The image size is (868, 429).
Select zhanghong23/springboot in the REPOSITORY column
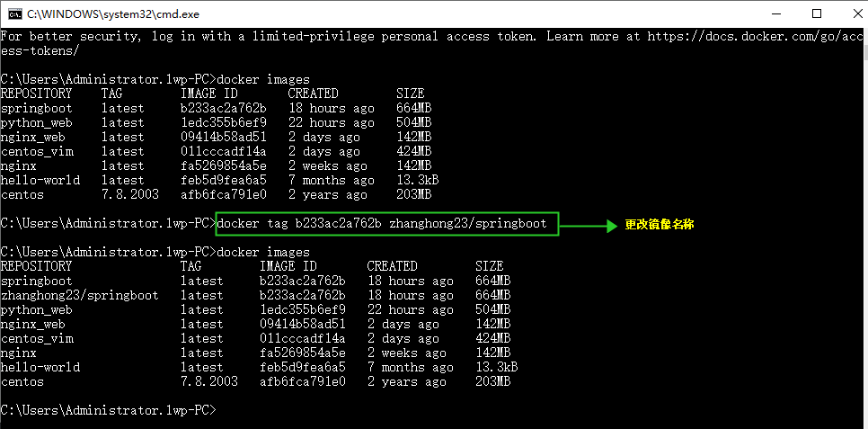pyautogui.click(x=80, y=295)
